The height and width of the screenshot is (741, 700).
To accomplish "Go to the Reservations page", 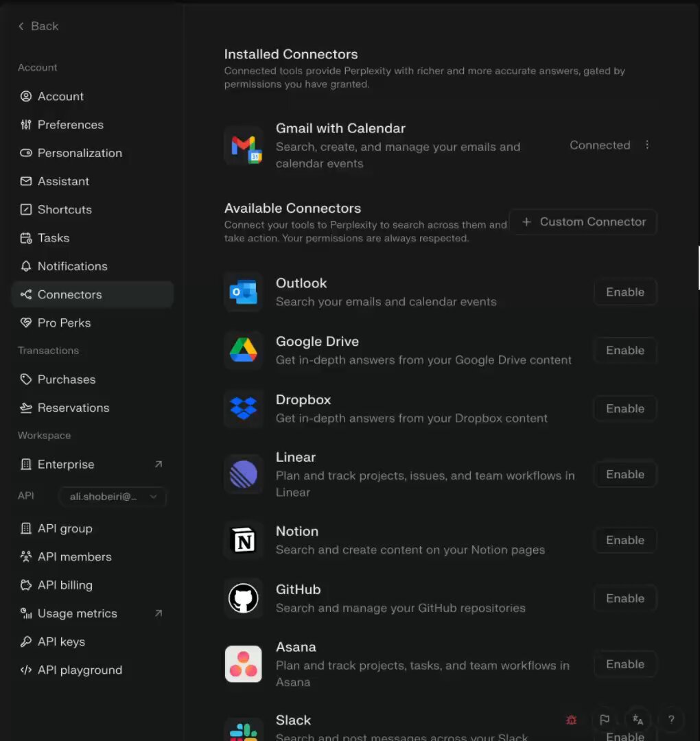I will pos(93,408).
